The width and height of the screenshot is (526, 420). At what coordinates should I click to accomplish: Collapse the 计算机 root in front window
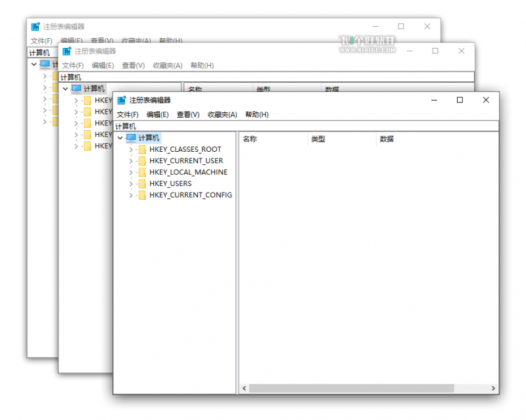120,138
